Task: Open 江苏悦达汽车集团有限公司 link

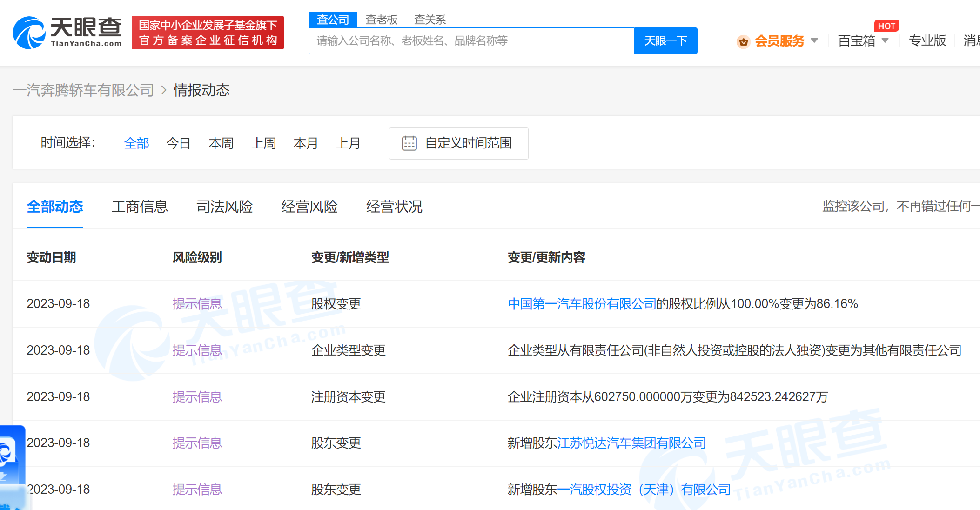Action: pyautogui.click(x=631, y=443)
